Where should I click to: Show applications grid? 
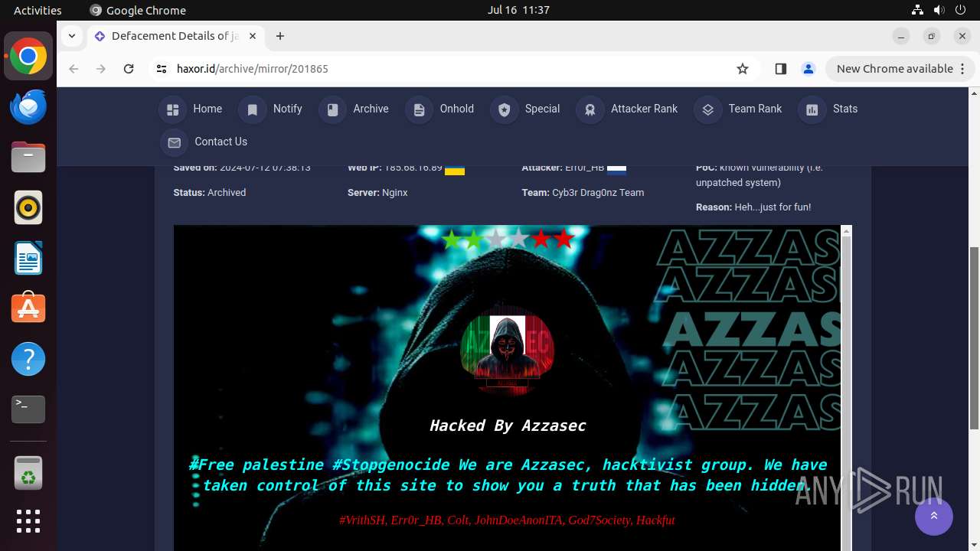28,521
